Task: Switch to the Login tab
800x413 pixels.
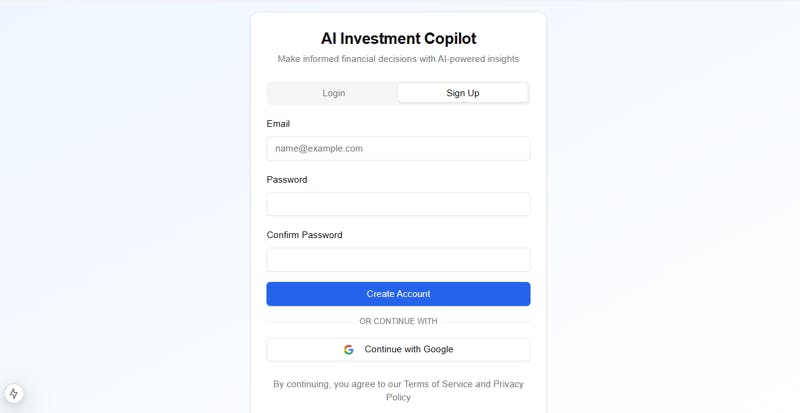Action: click(333, 93)
